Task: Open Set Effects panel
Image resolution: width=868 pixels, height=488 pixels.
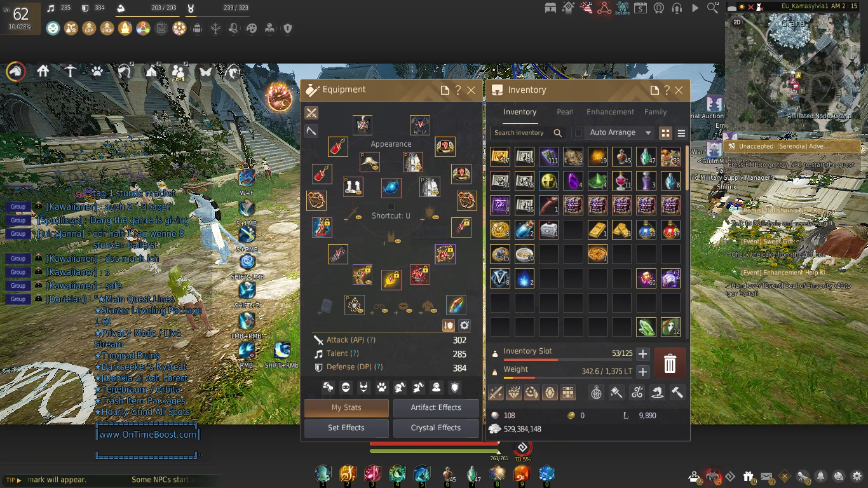Action: coord(346,428)
